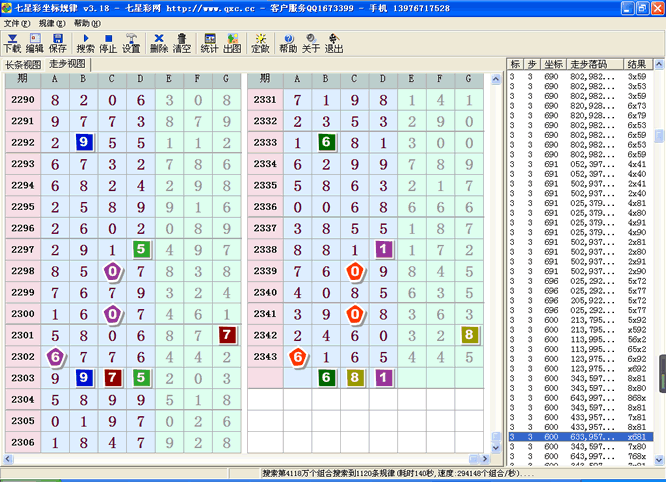Click G column header in right table
Viewport: 666px width, 482px height.
click(469, 79)
